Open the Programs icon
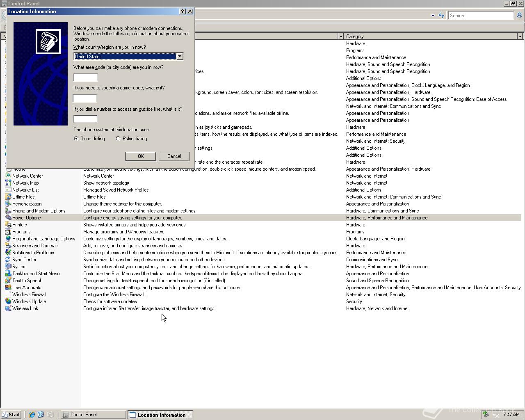This screenshot has width=525, height=420. click(x=8, y=232)
